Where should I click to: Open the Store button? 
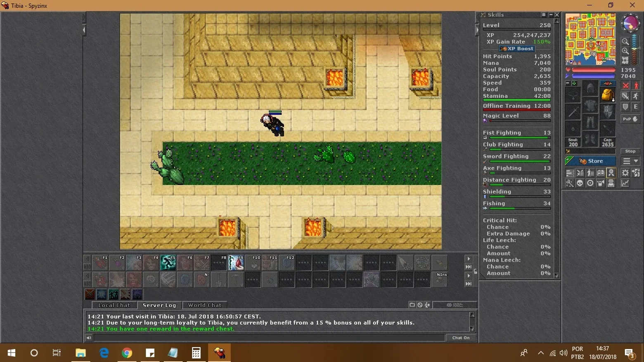click(591, 161)
